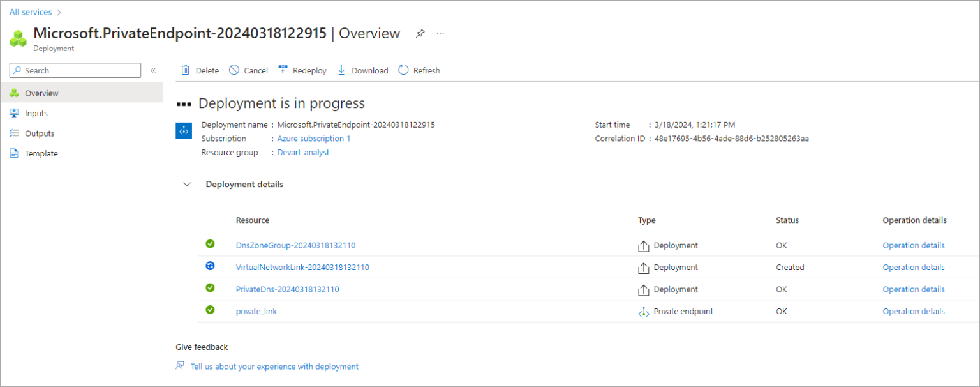
Task: Collapse the Deployment details section
Action: tap(187, 184)
